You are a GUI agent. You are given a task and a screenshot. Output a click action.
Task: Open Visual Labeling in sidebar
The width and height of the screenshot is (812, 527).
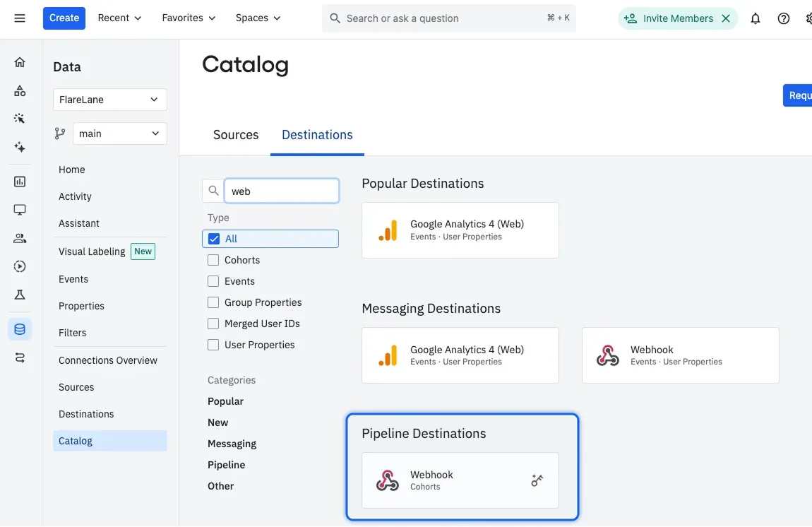point(92,251)
